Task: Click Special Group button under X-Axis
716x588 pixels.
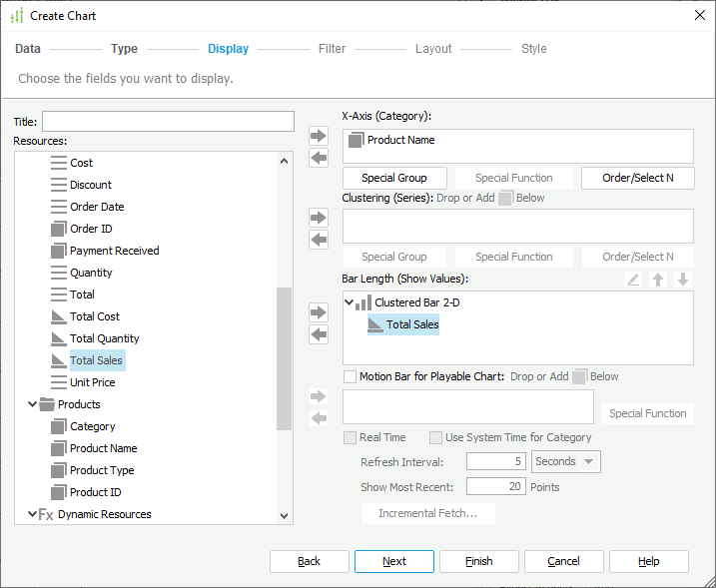Action: 394,178
